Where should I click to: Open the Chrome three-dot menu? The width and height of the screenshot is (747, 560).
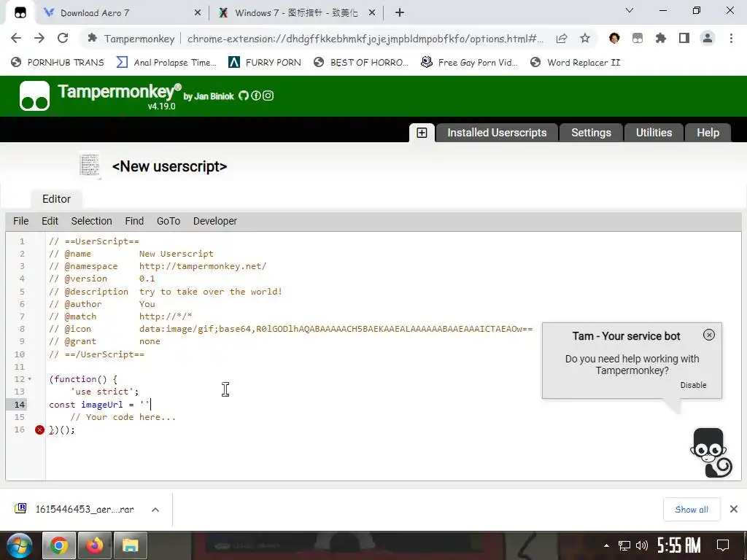731,38
